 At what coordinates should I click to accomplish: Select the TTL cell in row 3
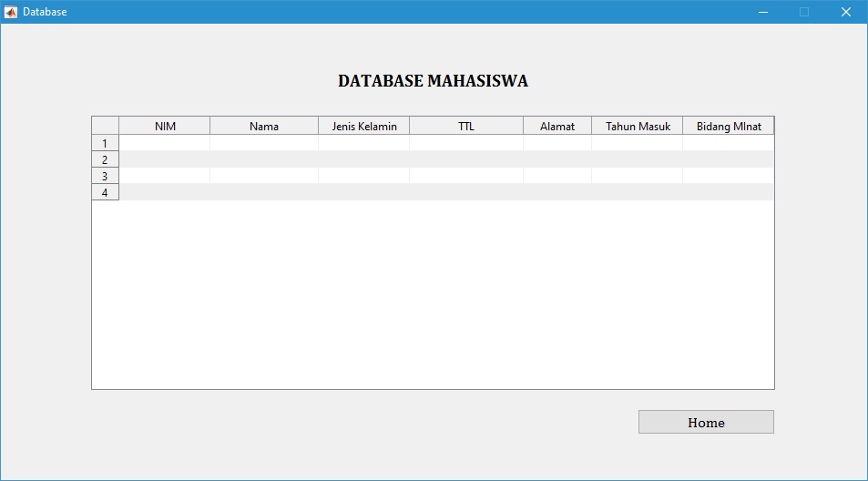pos(466,176)
